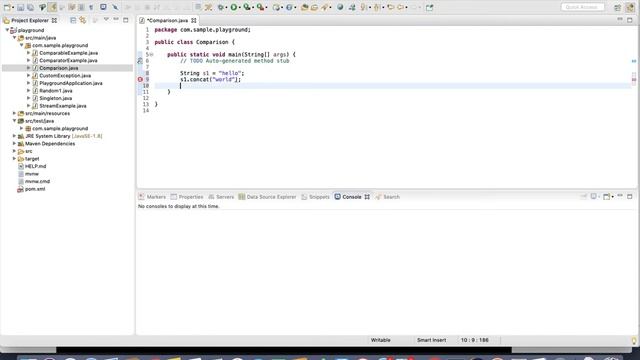Click the New file toolbar icon
The image size is (640, 360).
[7, 7]
